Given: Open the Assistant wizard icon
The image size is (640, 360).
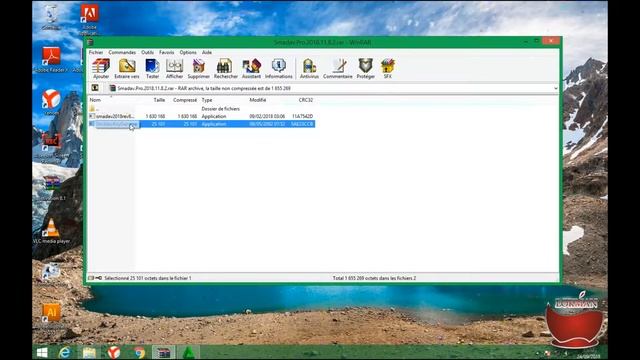Looking at the screenshot, I should click(x=251, y=69).
